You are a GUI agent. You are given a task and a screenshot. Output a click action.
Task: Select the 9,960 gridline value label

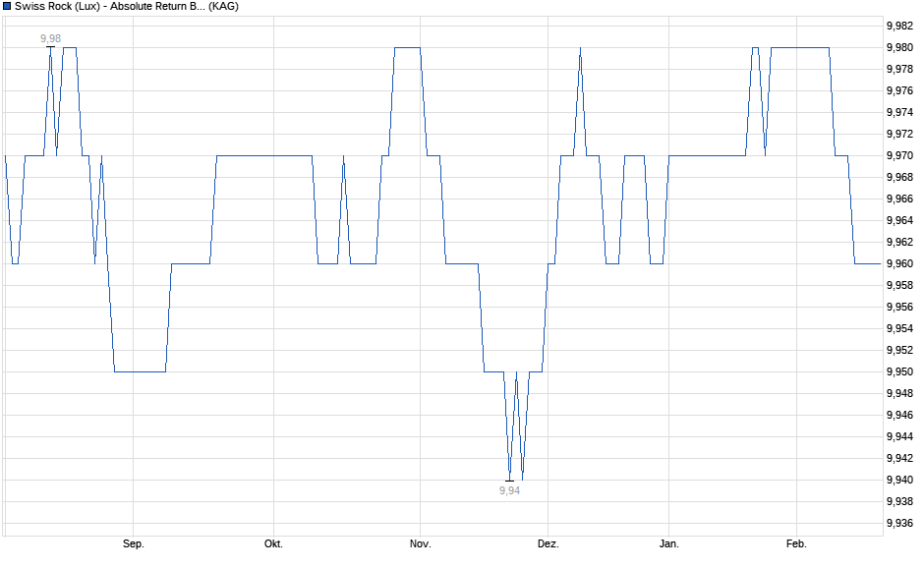(897, 263)
